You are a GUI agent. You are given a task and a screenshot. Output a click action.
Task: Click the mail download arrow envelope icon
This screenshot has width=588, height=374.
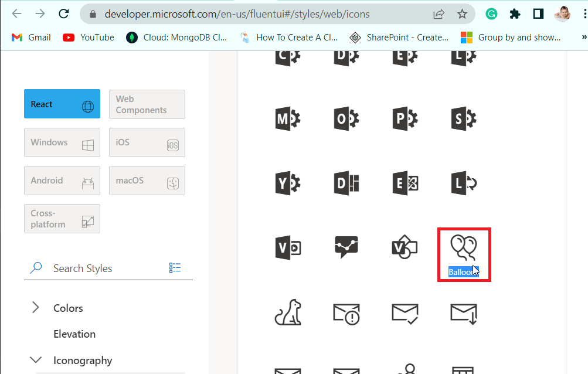coord(464,314)
